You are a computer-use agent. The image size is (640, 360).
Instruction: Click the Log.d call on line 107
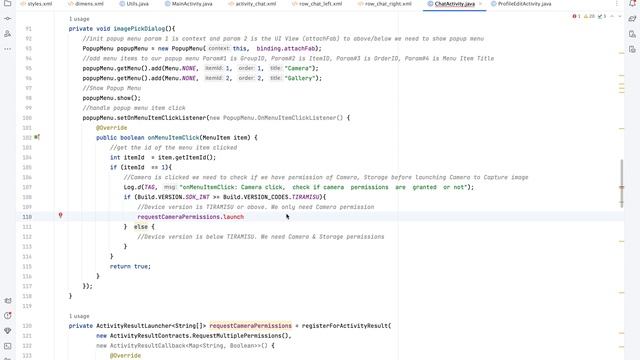pyautogui.click(x=133, y=187)
